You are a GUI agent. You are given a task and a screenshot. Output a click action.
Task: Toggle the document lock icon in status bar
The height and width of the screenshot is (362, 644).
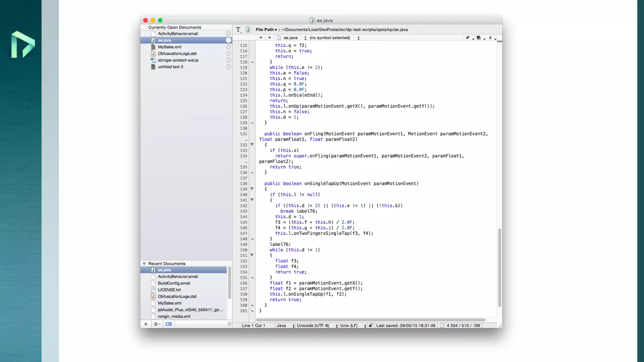(x=370, y=326)
